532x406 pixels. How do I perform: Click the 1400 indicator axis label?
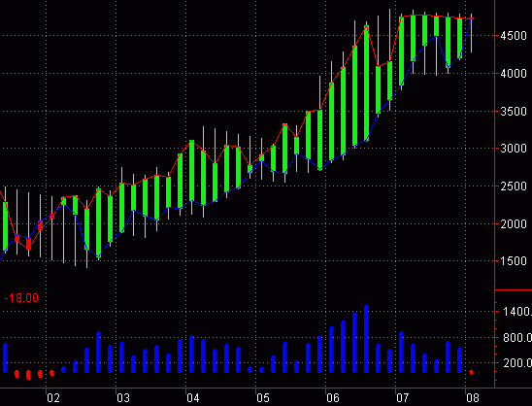tap(517, 311)
